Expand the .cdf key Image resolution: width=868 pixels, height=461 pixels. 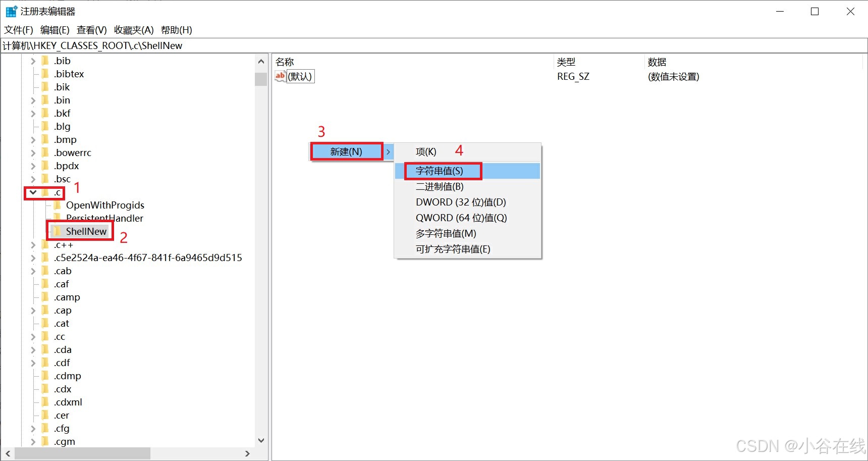(33, 363)
